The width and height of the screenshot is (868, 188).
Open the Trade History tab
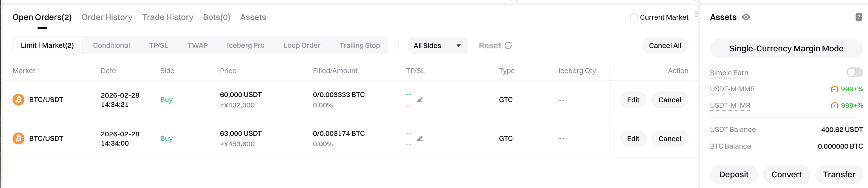coord(168,17)
